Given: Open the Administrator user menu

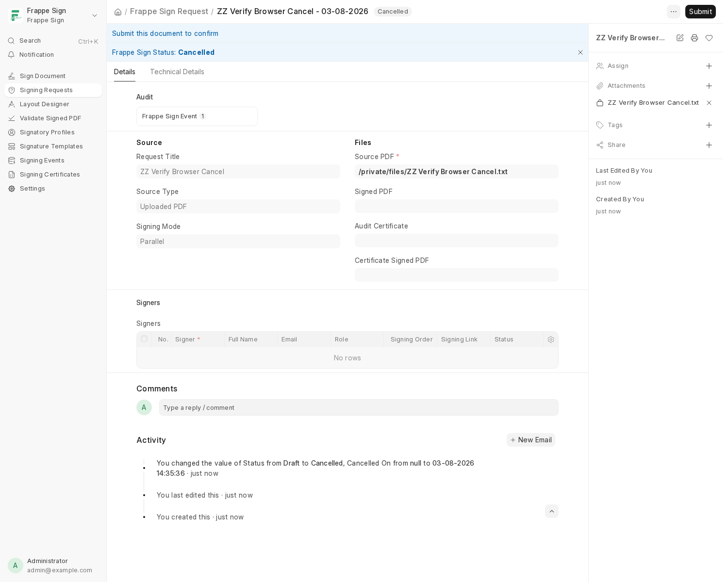Looking at the screenshot, I should pyautogui.click(x=53, y=566).
